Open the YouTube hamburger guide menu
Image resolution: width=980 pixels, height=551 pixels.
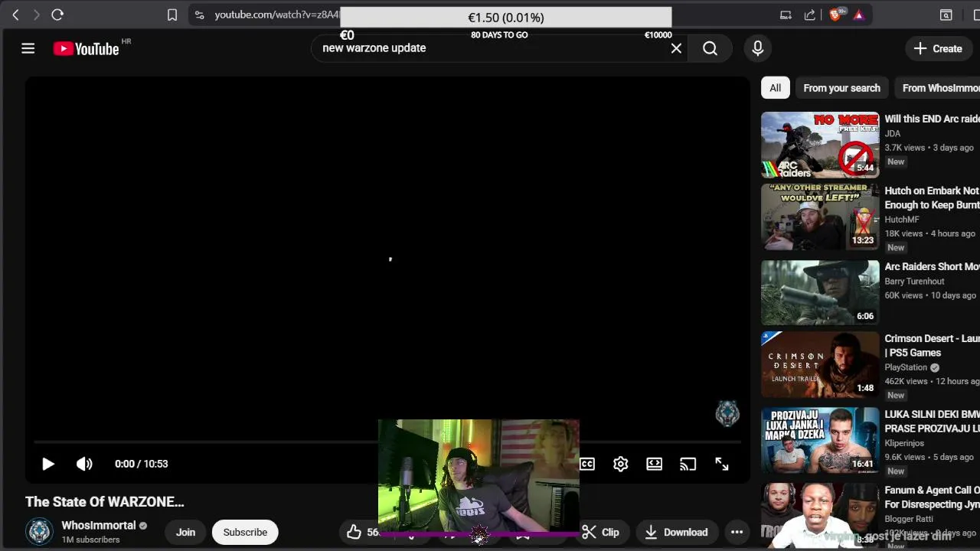(x=28, y=48)
